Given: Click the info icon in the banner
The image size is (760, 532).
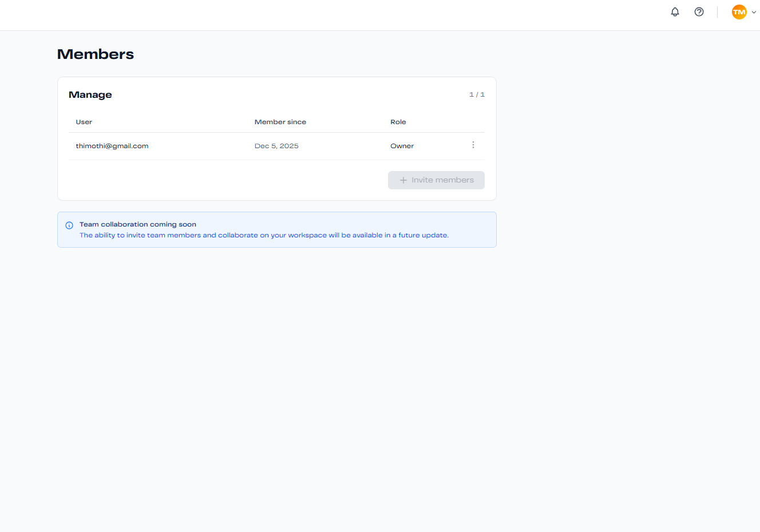Looking at the screenshot, I should [69, 225].
